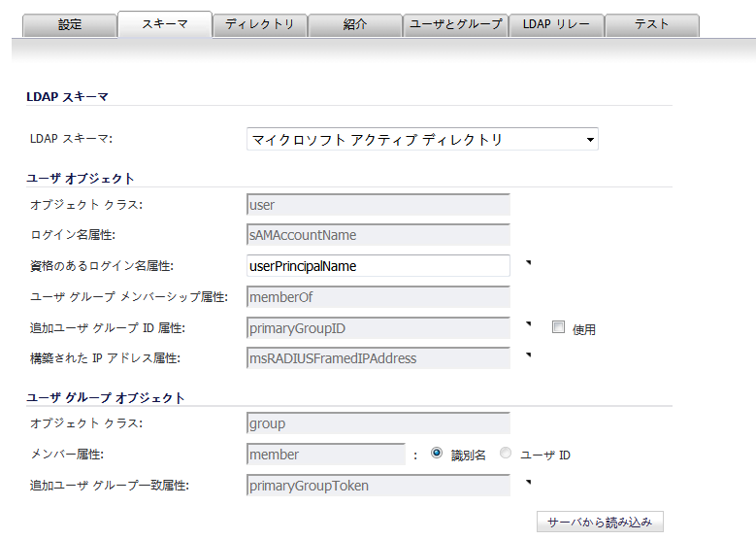
Task: Click the user object class field
Action: 378,205
